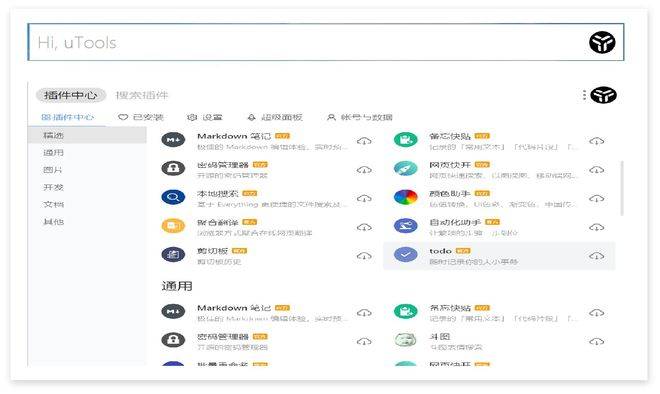Open the three-dot menu beside the avatar
The image size is (660, 394).
click(x=584, y=95)
